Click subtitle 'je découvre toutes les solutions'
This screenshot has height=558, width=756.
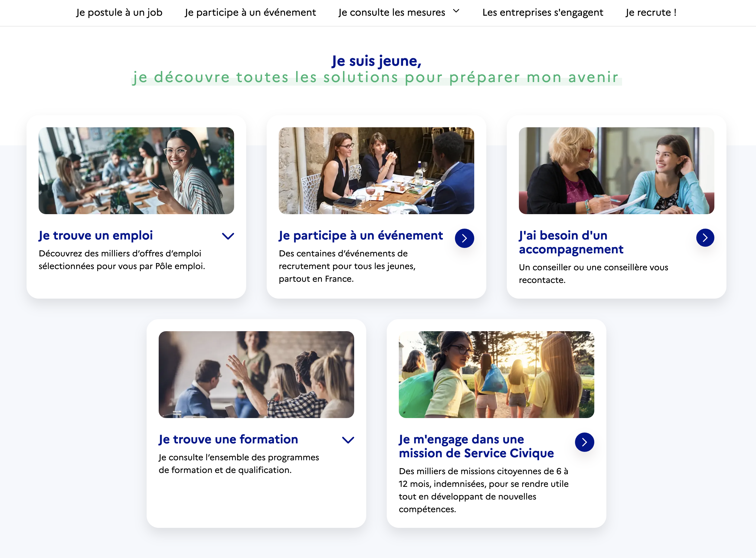tap(266, 77)
